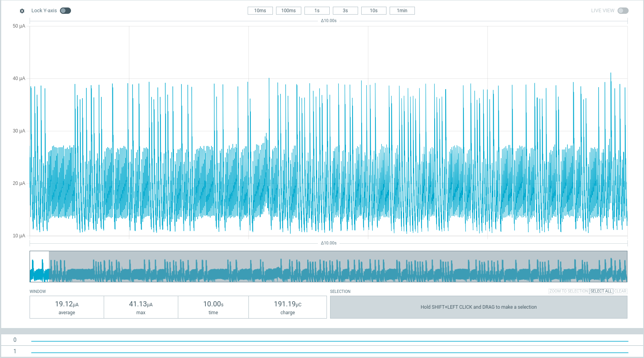
Task: Click the 41.13µA max value box
Action: [141, 307]
